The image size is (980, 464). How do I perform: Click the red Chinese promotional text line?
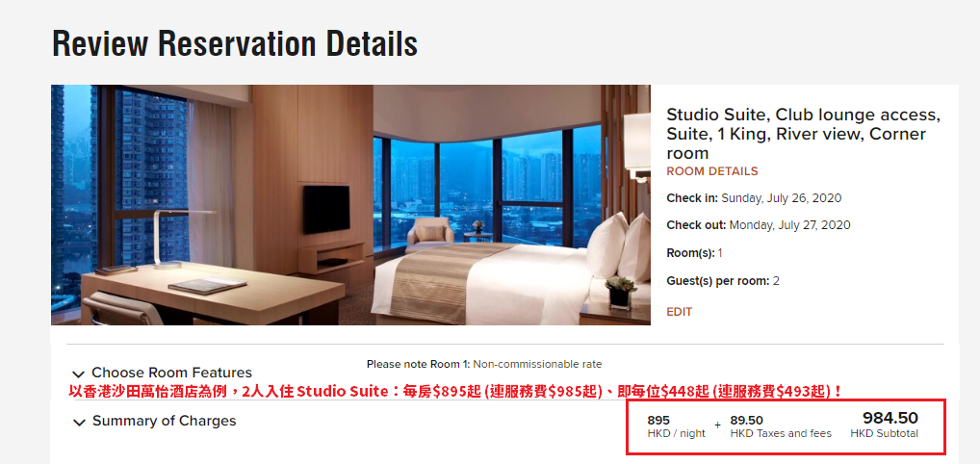pos(455,392)
